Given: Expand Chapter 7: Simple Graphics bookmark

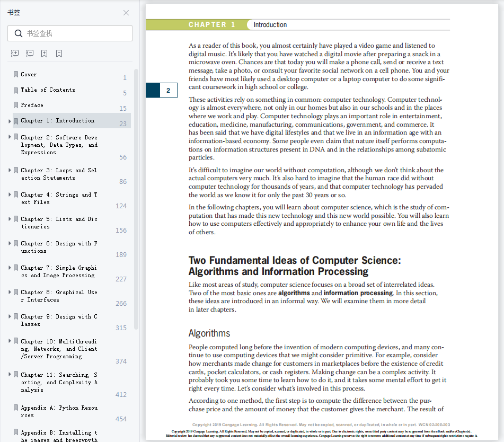Looking at the screenshot, I should [x=10, y=268].
